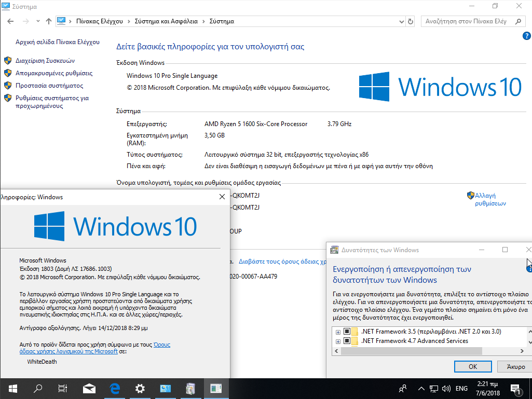Image resolution: width=532 pixels, height=399 pixels.
Task: Click the shield icon beside Απομακρυσμένες ρυθμίσεις
Action: pyautogui.click(x=8, y=73)
